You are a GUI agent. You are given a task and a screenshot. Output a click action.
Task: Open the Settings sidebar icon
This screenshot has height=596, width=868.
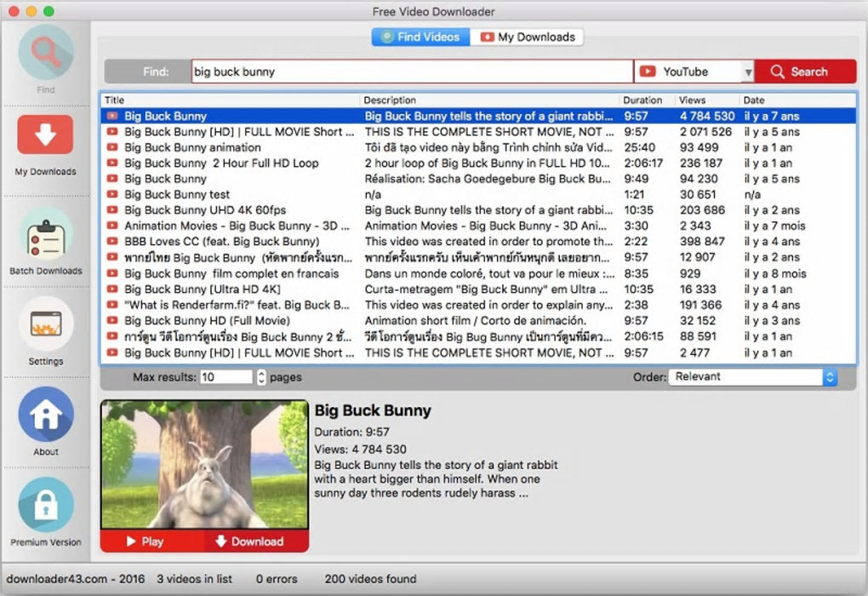click(x=45, y=324)
